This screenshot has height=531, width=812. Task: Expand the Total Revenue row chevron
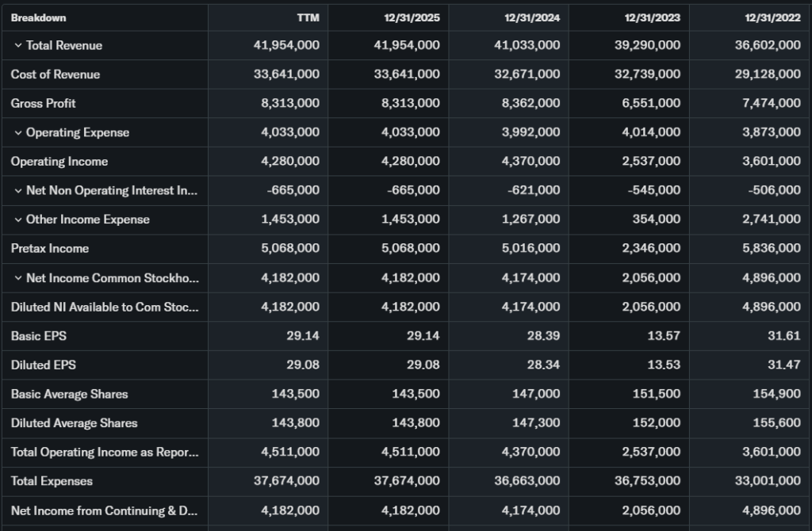17,45
